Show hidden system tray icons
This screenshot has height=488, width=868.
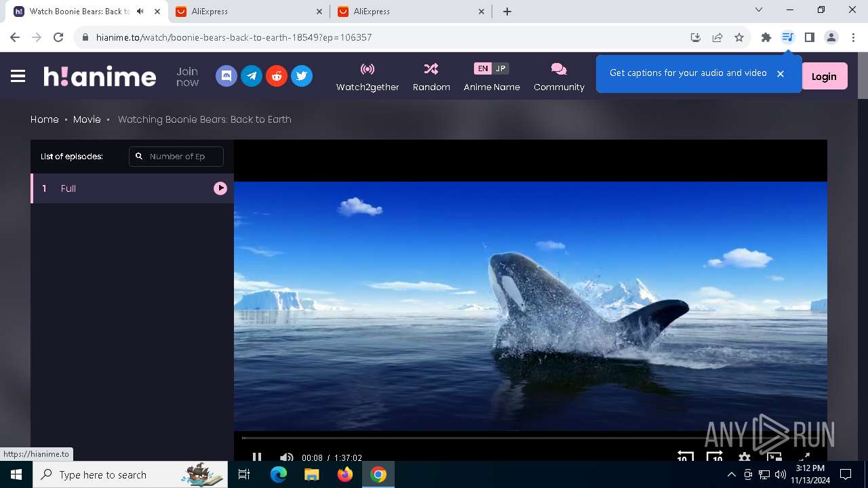click(x=732, y=474)
